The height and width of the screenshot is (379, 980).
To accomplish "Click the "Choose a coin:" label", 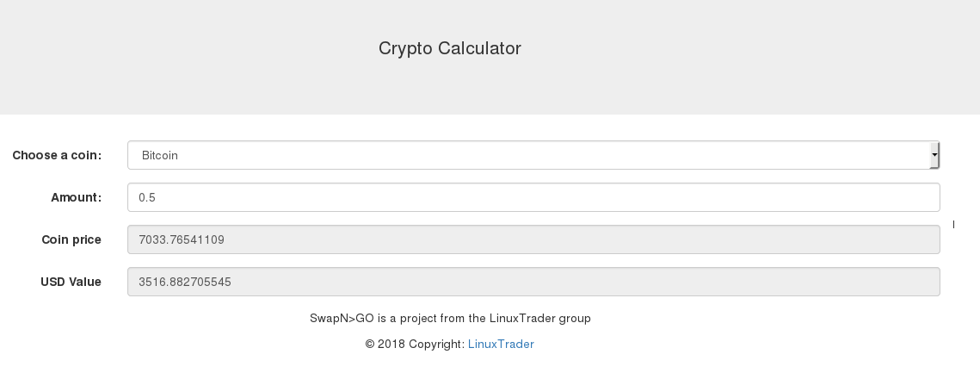I will pyautogui.click(x=57, y=156).
